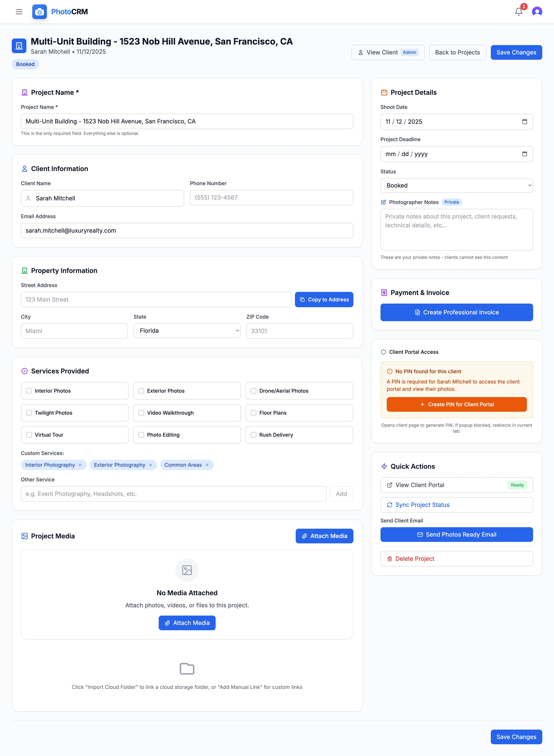Click the Project Details calendar icon
554x756 pixels.
[x=384, y=93]
